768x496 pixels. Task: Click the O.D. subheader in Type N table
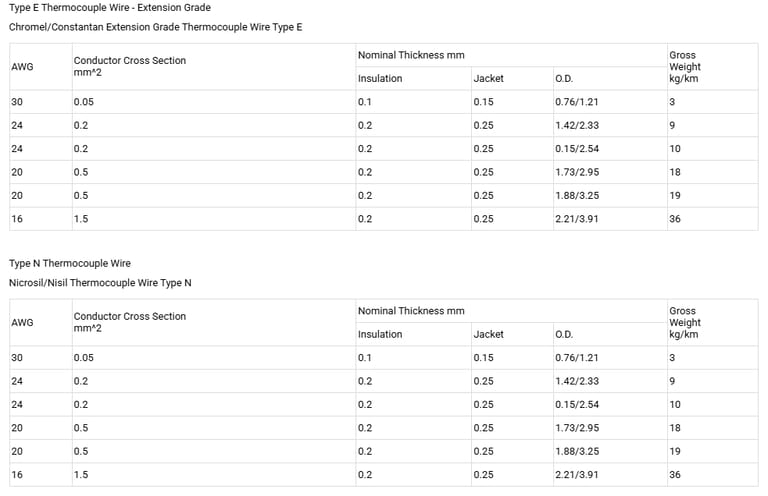pos(564,334)
